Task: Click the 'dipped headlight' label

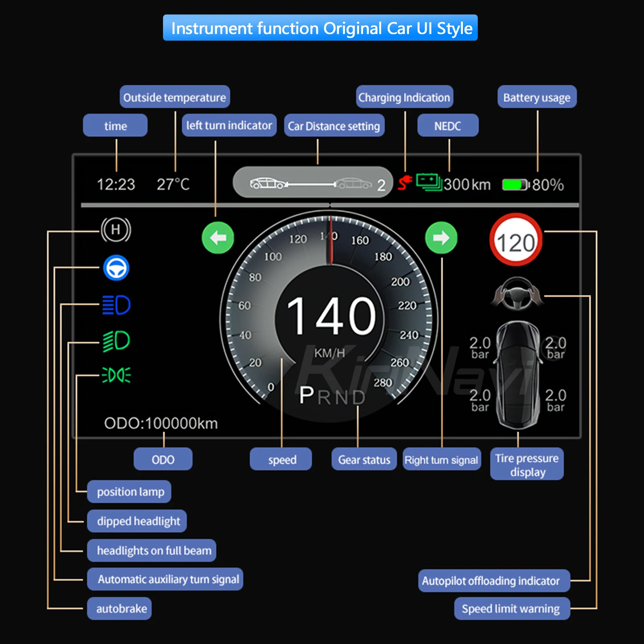Action: (137, 521)
